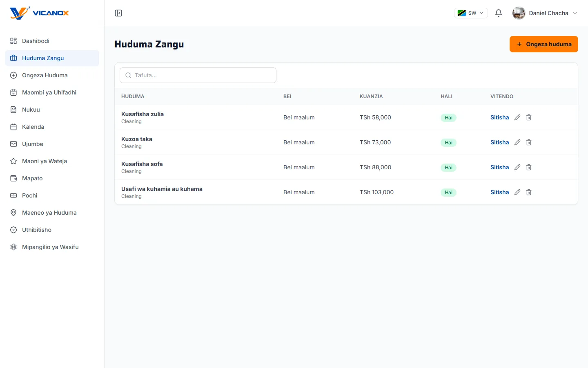Open Mapato in sidebar

(x=52, y=178)
